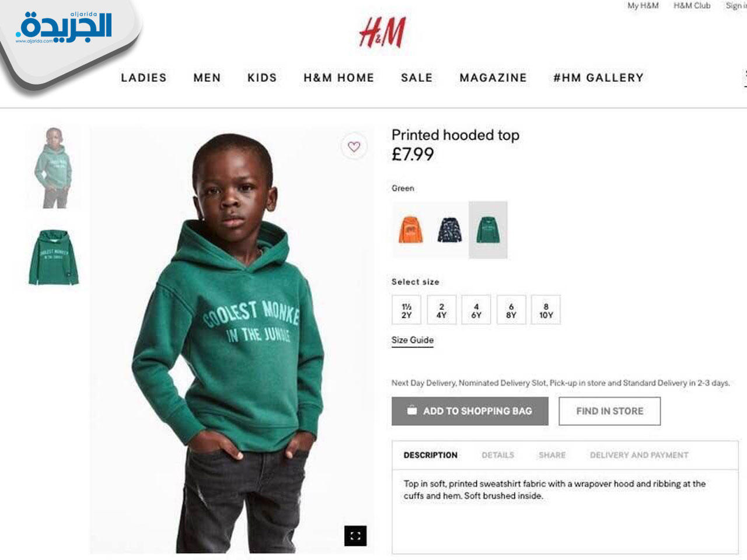Open fullscreen image view icon
The image size is (747, 560).
(355, 535)
